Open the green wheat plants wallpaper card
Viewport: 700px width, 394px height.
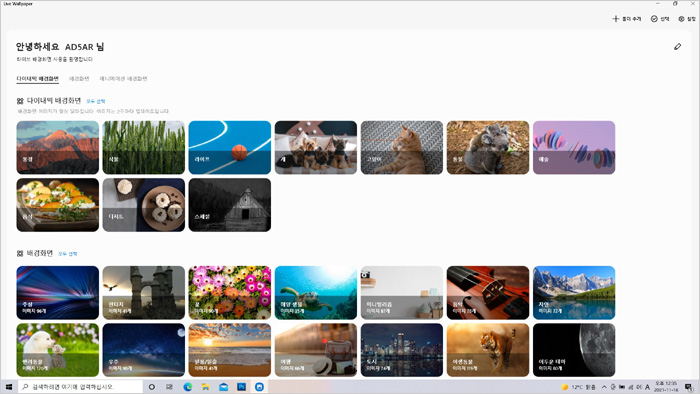click(x=144, y=147)
